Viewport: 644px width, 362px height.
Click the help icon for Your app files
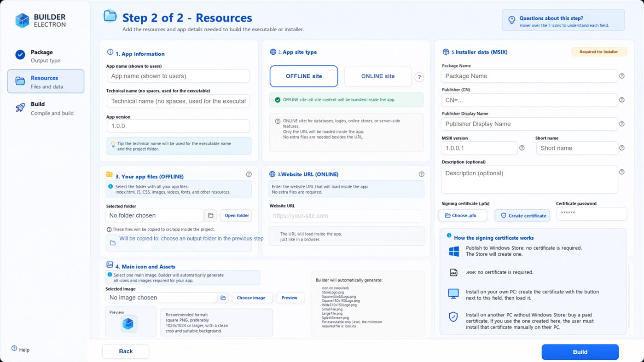(249, 174)
